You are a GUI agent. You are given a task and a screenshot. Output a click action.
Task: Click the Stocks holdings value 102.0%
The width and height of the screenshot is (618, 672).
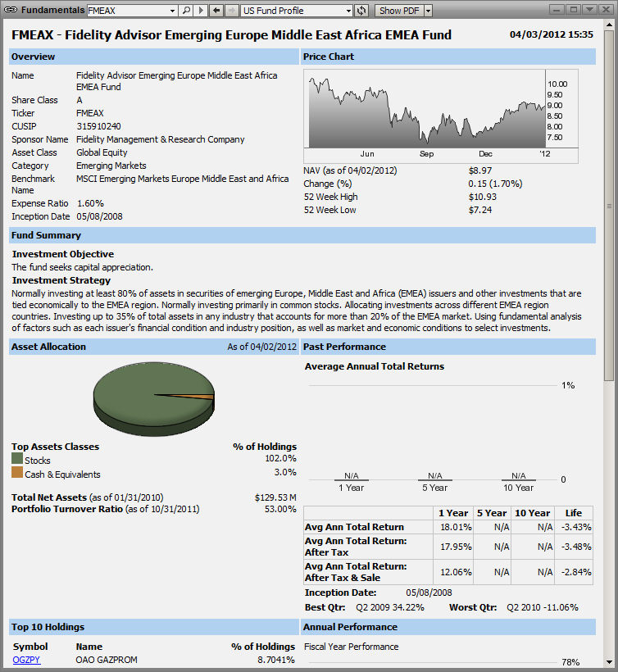coord(280,458)
